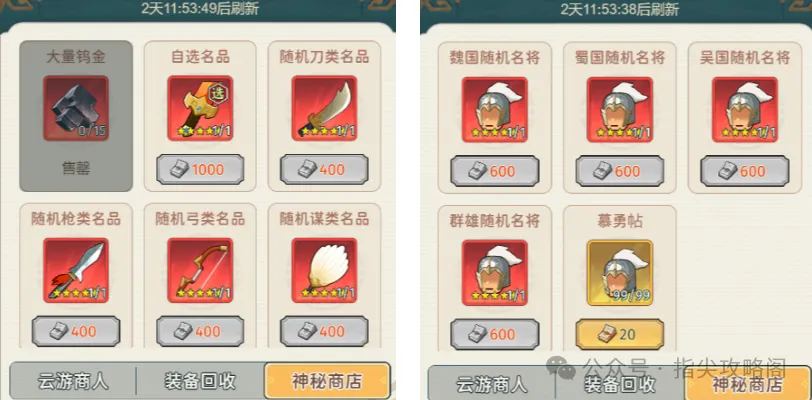812x400 pixels.
Task: Tap the 随机刀类名品 curved blade icon
Action: pyautogui.click(x=324, y=108)
